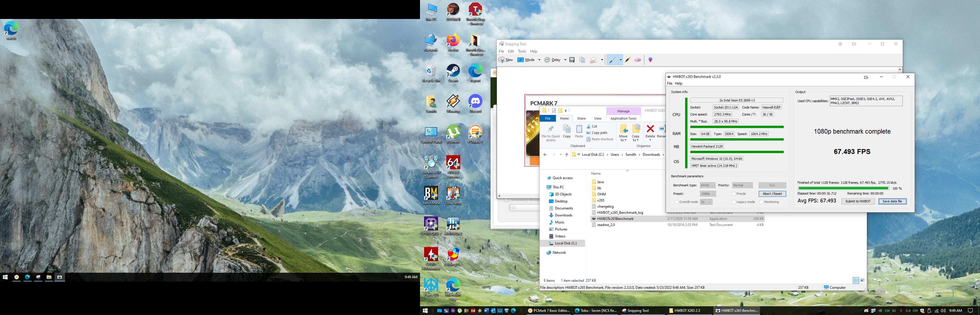This screenshot has height=315, width=980.
Task: Switch to the Explorer Share tab
Action: click(581, 119)
